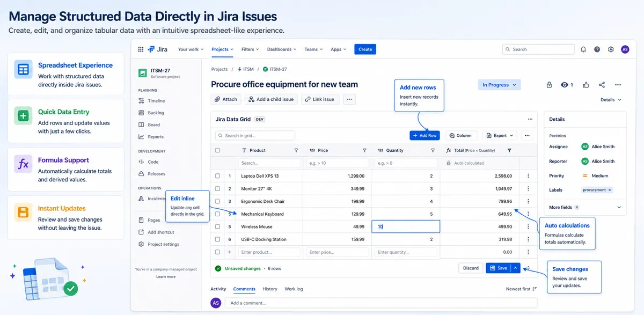Check the Mechanical Keyboard row
Screen dimensions: 644x315
(217, 214)
